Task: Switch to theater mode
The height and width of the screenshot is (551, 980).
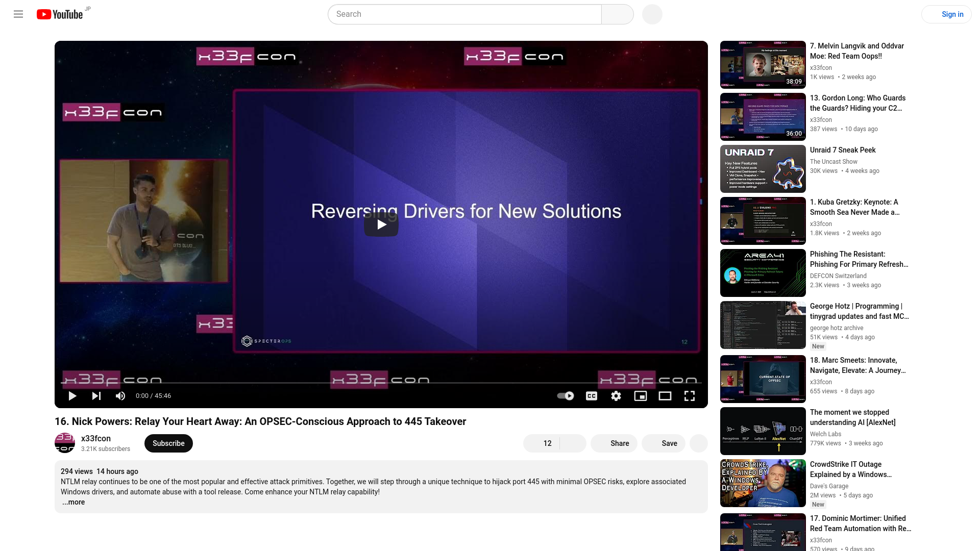Action: tap(665, 396)
